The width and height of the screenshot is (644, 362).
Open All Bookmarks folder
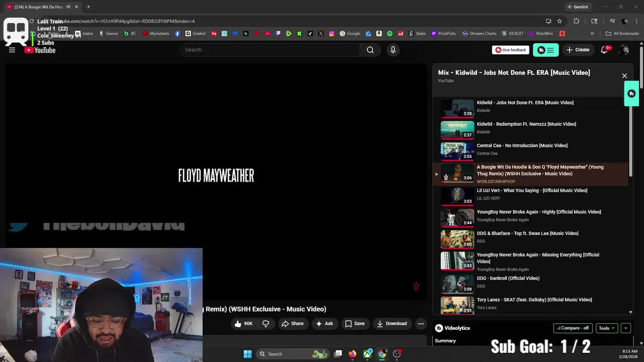coord(622,34)
